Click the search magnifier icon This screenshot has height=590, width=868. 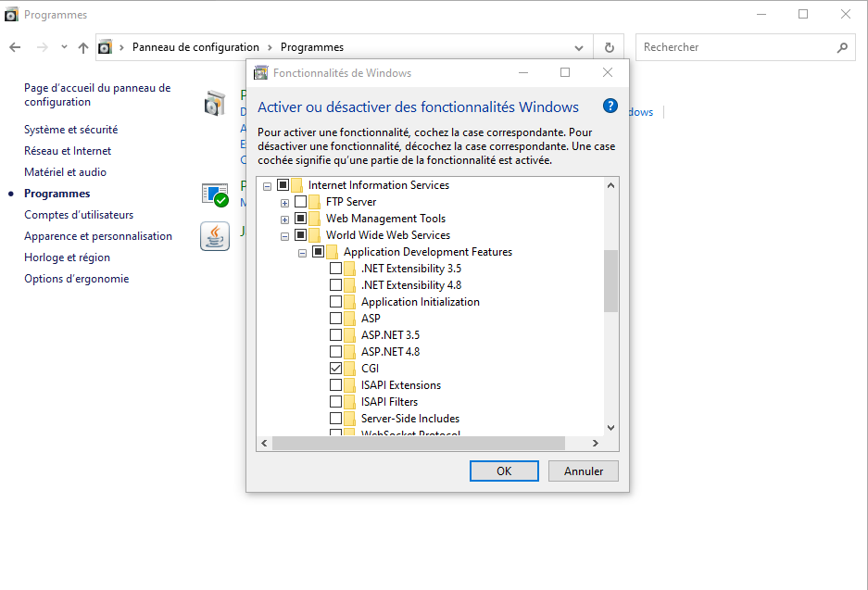coord(841,47)
